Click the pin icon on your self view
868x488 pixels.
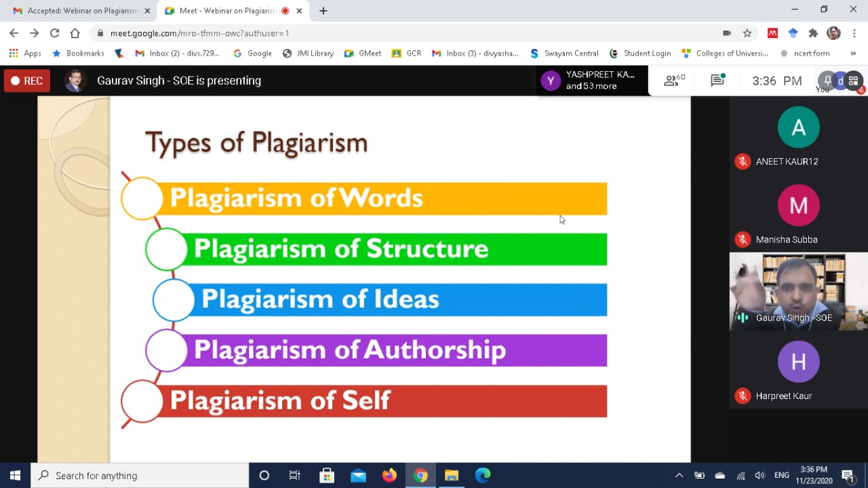pyautogui.click(x=827, y=81)
